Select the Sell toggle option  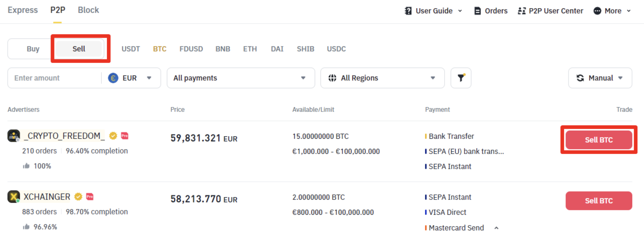[x=79, y=49]
